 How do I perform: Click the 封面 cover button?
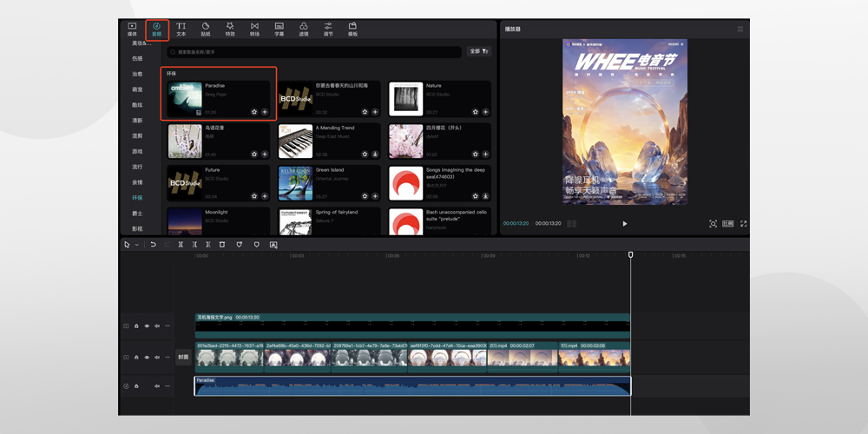click(183, 357)
